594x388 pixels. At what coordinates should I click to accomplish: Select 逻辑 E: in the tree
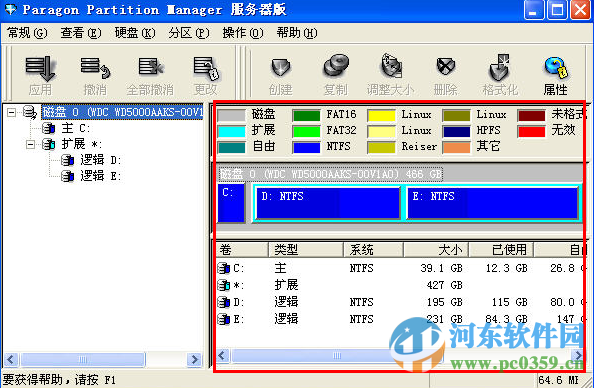(100, 176)
